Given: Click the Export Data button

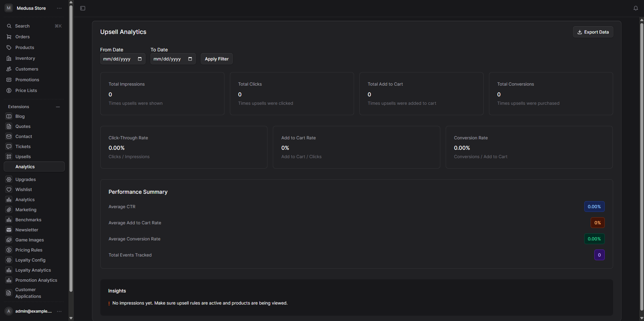Looking at the screenshot, I should pyautogui.click(x=593, y=32).
